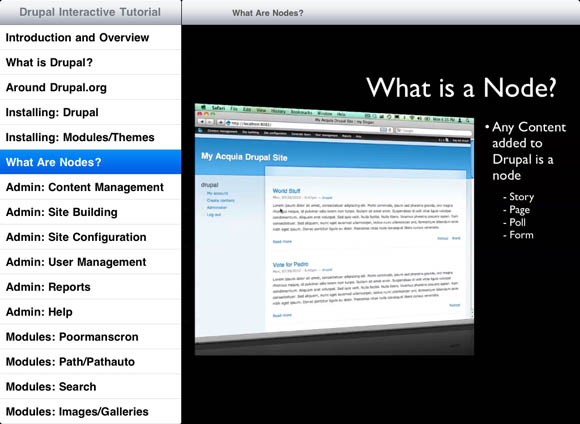Screen dimensions: 580x424
Task: Open Modules: Poormanscron lesson
Action: [90, 337]
